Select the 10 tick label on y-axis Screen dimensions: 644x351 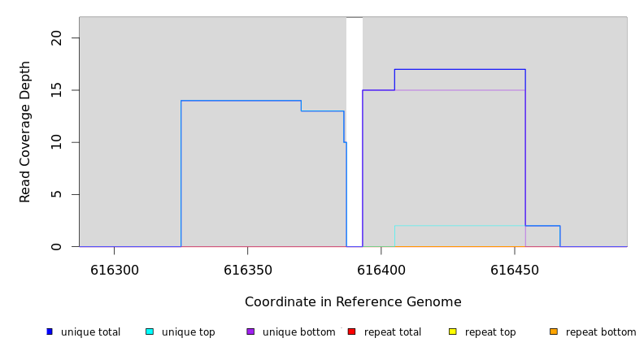click(x=56, y=142)
